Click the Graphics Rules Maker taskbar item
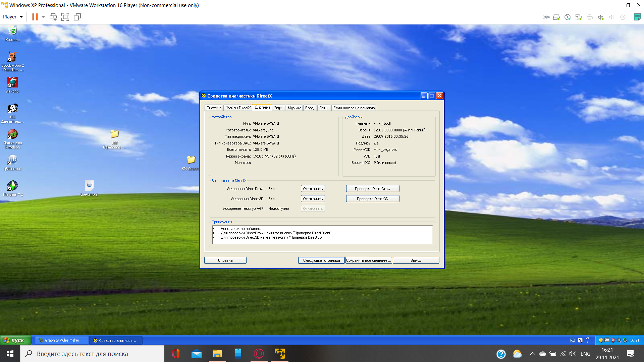This screenshot has width=644, height=362. point(62,340)
